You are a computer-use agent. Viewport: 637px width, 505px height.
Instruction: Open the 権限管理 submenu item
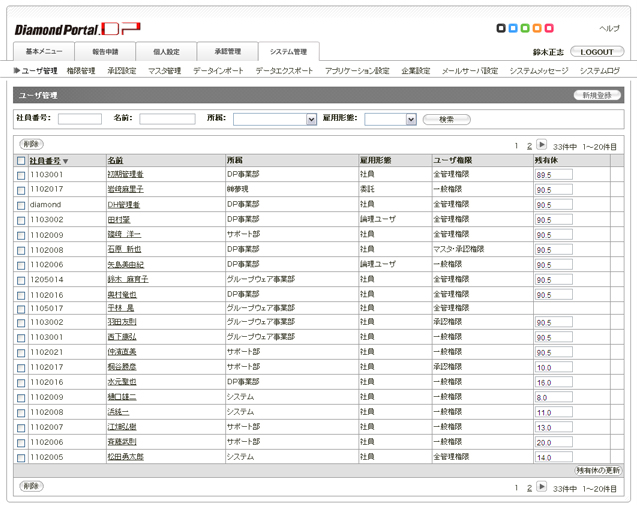pyautogui.click(x=81, y=71)
